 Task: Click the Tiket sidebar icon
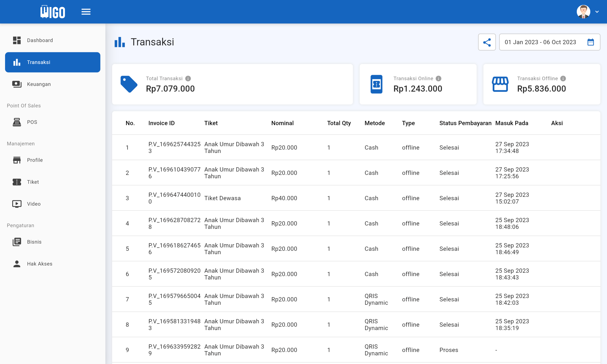16,182
